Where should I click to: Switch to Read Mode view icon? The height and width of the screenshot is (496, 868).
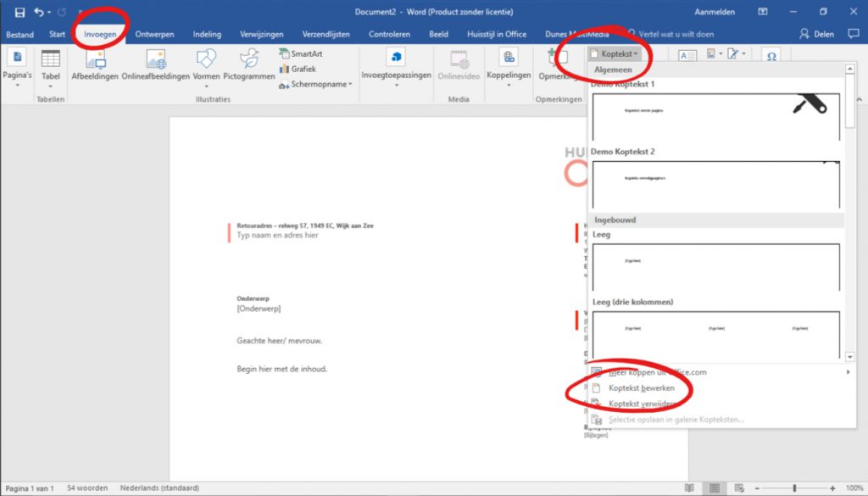tap(689, 488)
